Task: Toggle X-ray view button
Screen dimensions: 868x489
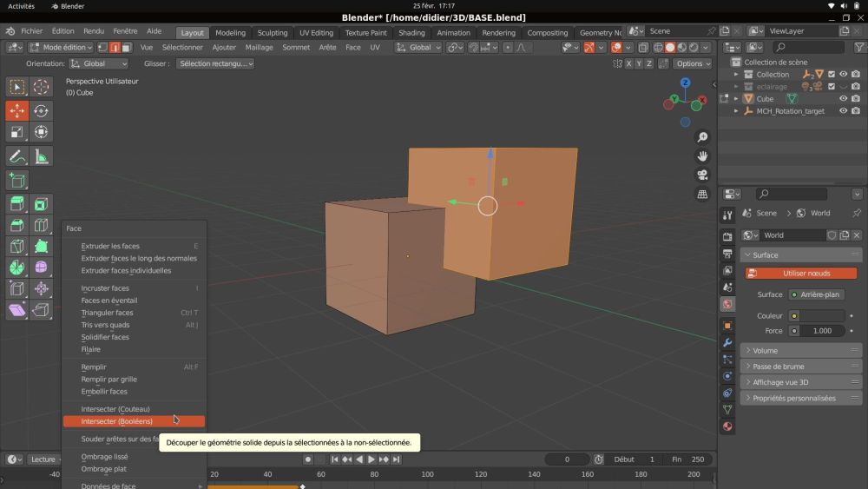Action: click(642, 48)
